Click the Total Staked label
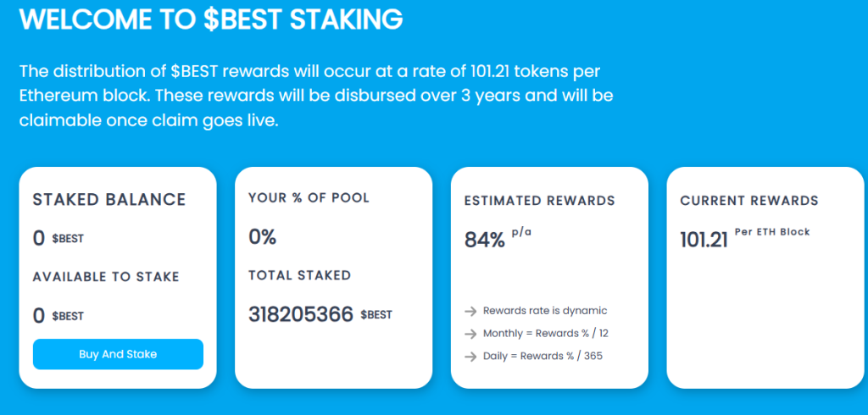 tap(299, 275)
